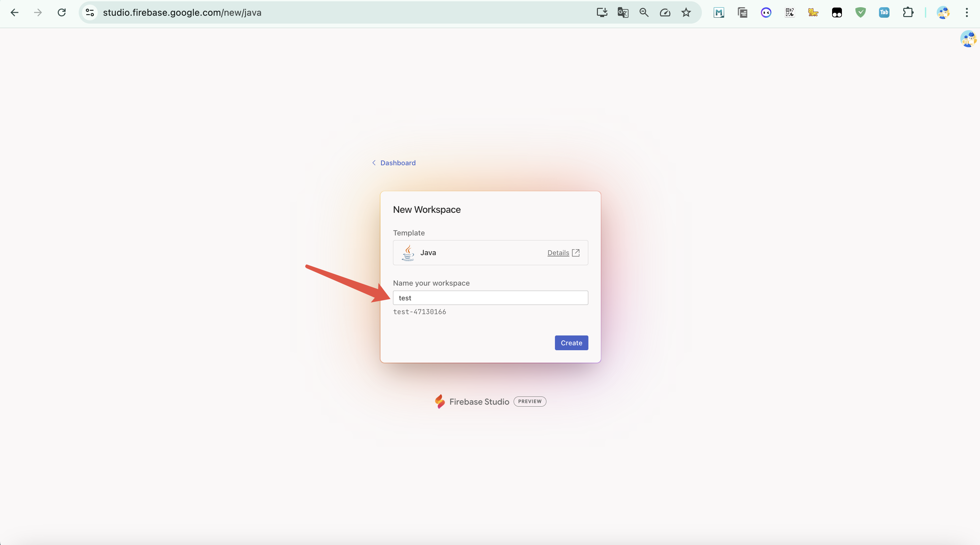The width and height of the screenshot is (980, 545).
Task: Reload the page with refresh icon
Action: click(62, 12)
